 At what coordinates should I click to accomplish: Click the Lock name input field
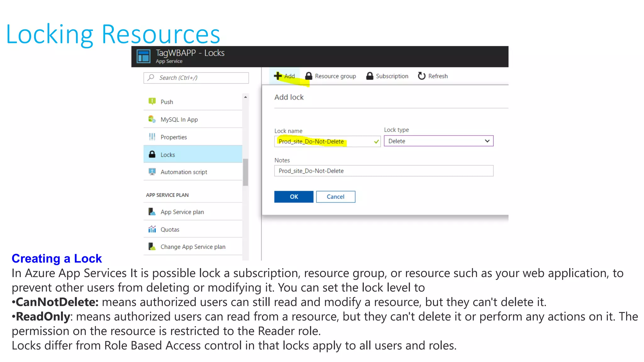click(327, 141)
